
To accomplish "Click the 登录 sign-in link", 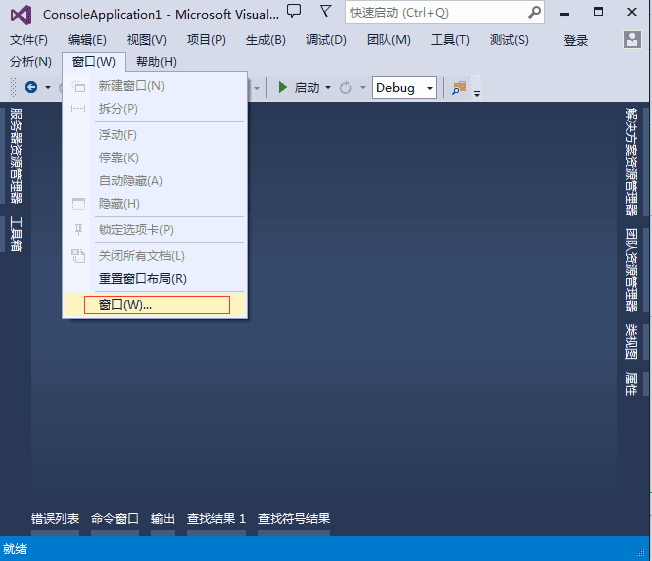I will click(575, 41).
